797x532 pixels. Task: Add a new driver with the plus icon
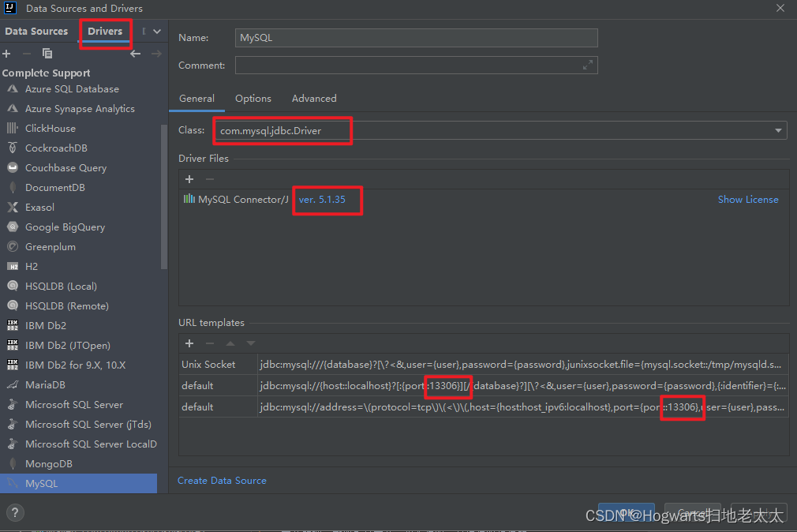pos(7,53)
